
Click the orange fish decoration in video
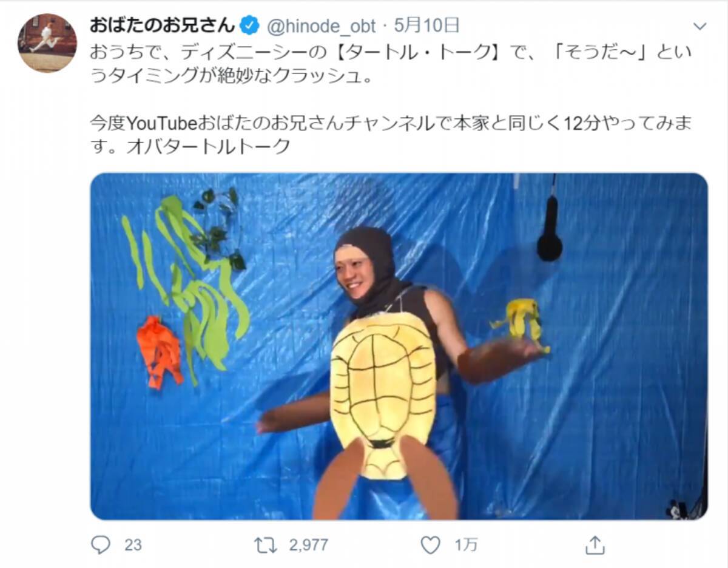[160, 352]
